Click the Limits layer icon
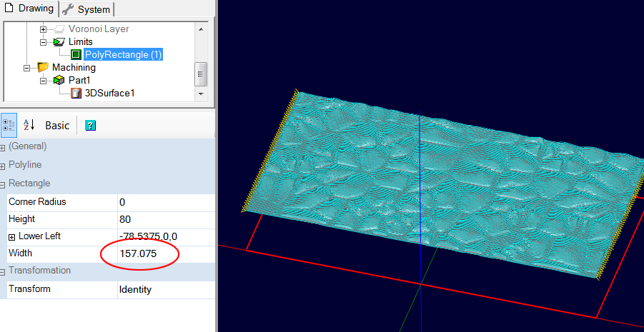The width and height of the screenshot is (644, 332). pos(59,41)
